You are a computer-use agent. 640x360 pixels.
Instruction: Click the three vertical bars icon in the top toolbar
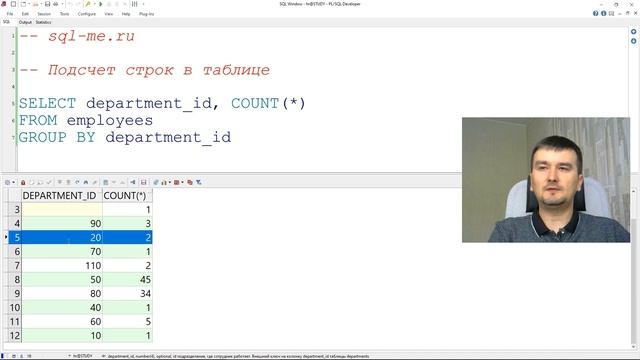[134, 4]
